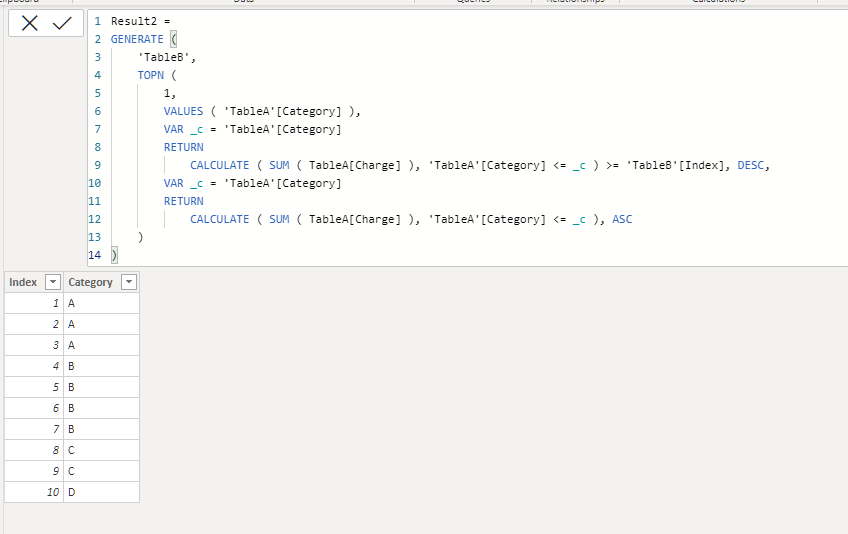The image size is (848, 534).
Task: Commit the formula with the checkmark icon
Action: (62, 23)
